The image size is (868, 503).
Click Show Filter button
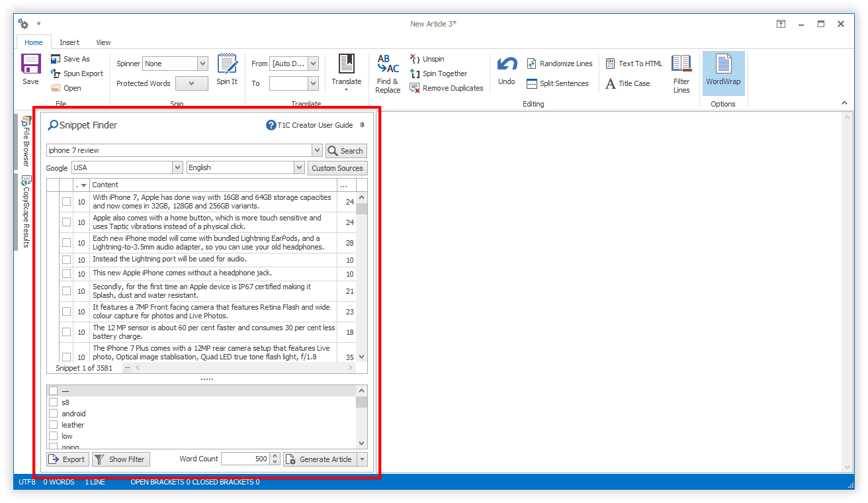point(120,459)
